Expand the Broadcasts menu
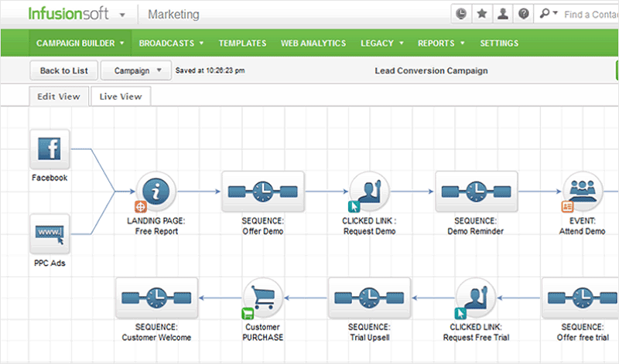 [x=171, y=43]
